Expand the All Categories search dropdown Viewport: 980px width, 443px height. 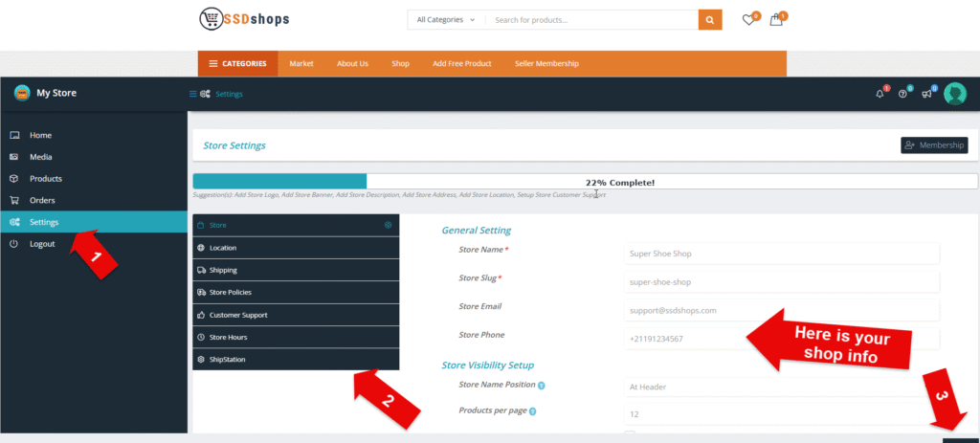pyautogui.click(x=445, y=19)
